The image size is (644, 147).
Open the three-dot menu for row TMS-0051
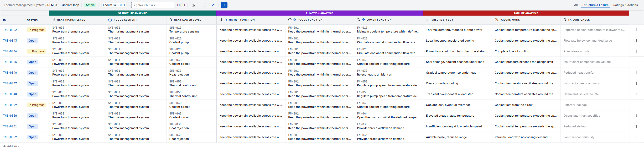(x=637, y=126)
